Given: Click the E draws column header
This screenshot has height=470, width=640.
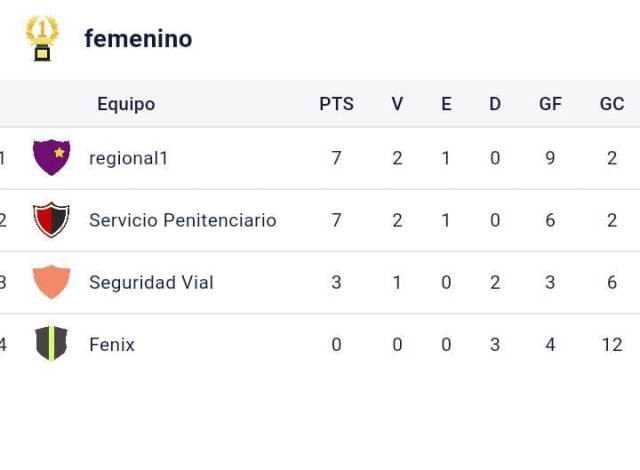Looking at the screenshot, I should pos(446,104).
